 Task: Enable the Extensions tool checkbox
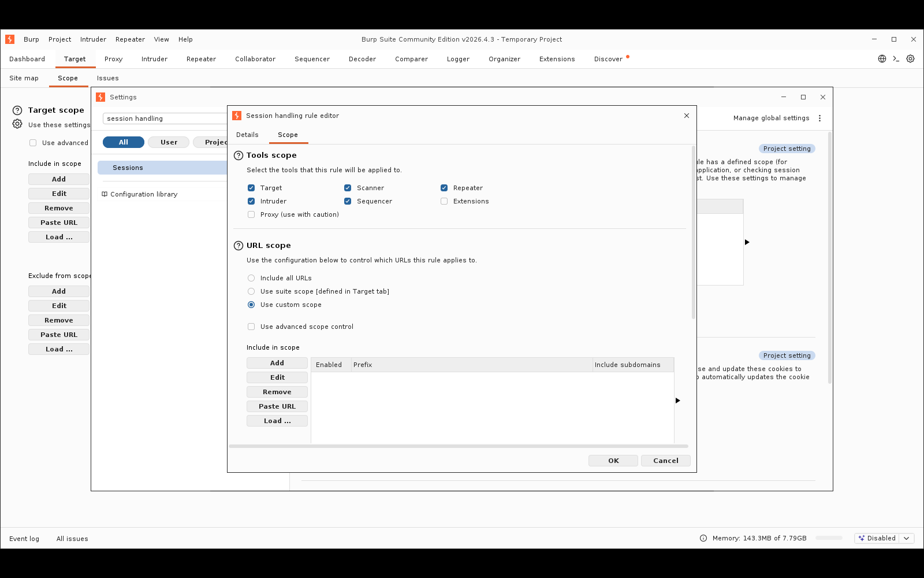tap(444, 201)
